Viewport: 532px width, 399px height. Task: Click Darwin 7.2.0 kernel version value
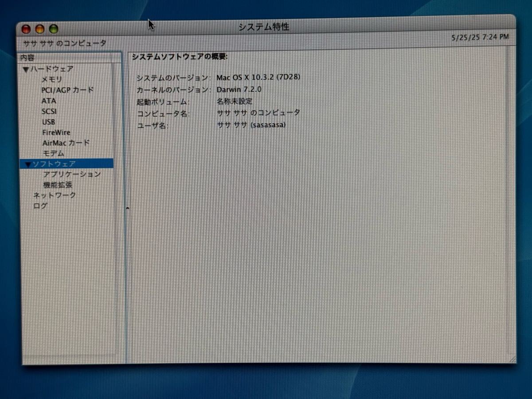(x=239, y=89)
